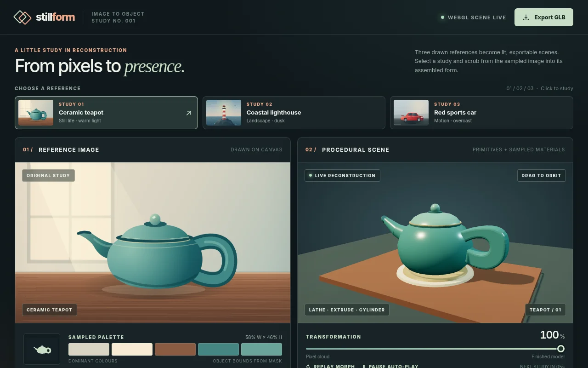
Task: Click the red car study thumbnail
Action: [x=411, y=113]
